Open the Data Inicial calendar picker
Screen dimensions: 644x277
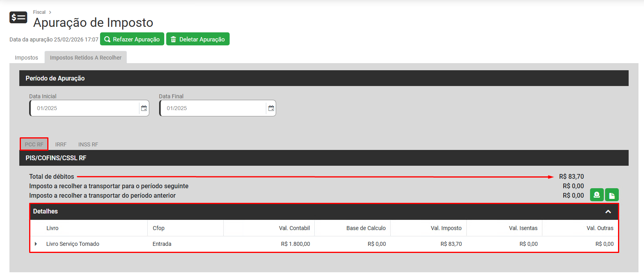144,108
